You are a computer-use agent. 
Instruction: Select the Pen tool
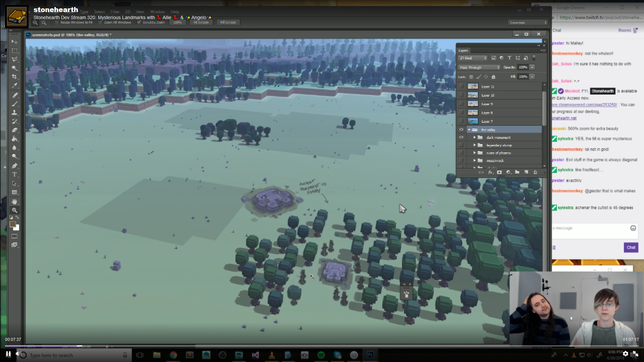14,166
